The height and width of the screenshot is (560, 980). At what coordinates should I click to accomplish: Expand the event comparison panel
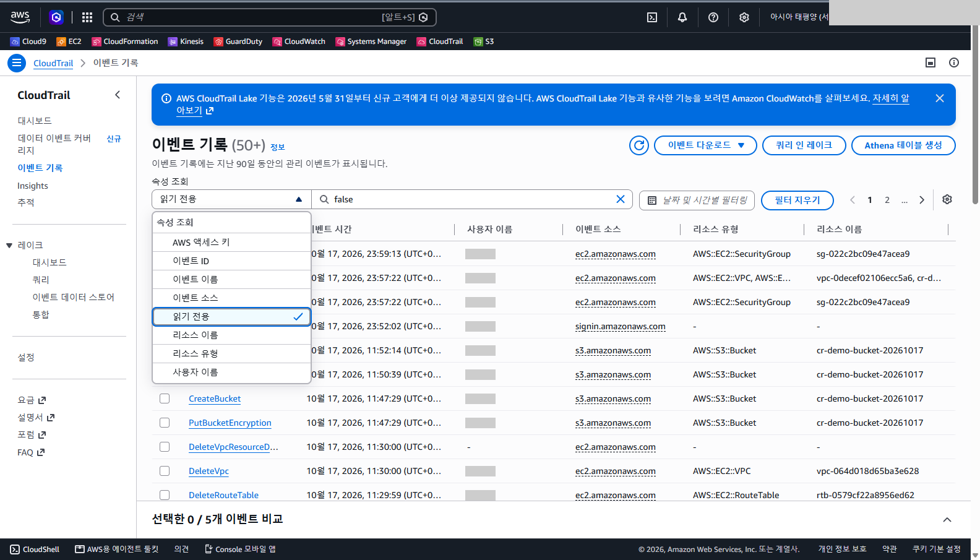pyautogui.click(x=947, y=520)
